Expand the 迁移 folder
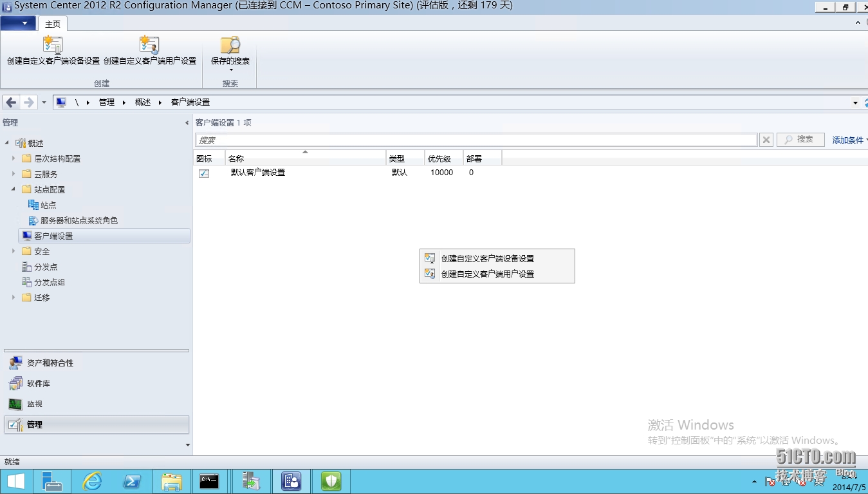Screen dimensions: 868x494 click(14, 298)
